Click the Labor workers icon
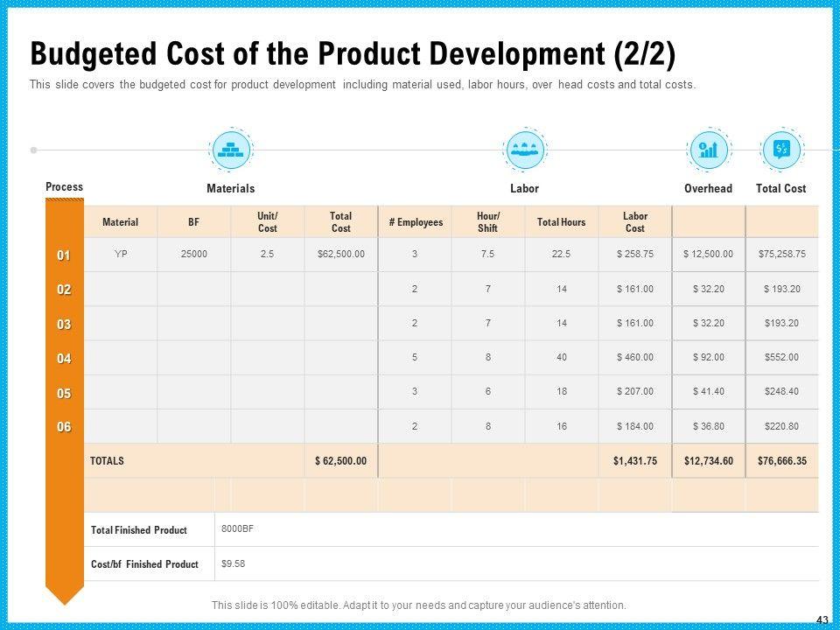The height and width of the screenshot is (630, 840). (x=524, y=150)
